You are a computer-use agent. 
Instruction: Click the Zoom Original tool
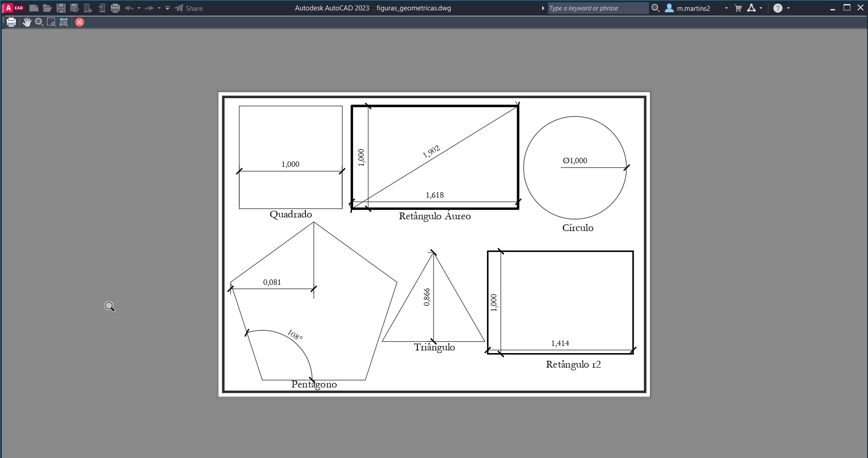pos(64,22)
